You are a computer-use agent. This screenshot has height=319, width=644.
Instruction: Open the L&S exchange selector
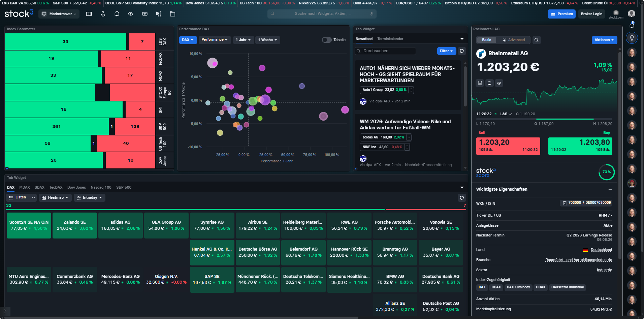(506, 114)
